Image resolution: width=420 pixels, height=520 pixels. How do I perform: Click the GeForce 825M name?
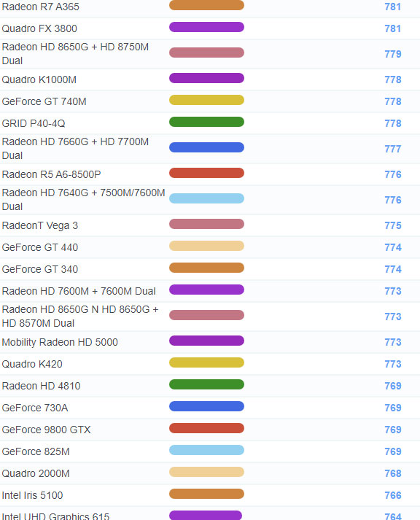36,451
